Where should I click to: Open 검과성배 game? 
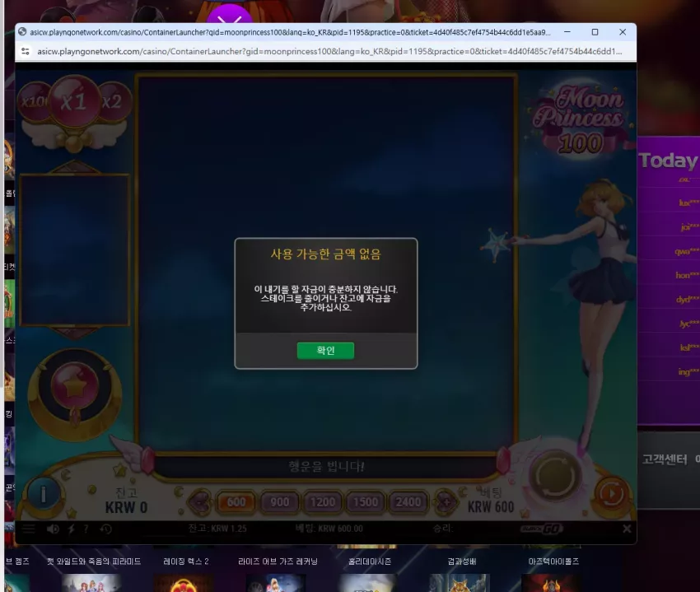pyautogui.click(x=462, y=562)
